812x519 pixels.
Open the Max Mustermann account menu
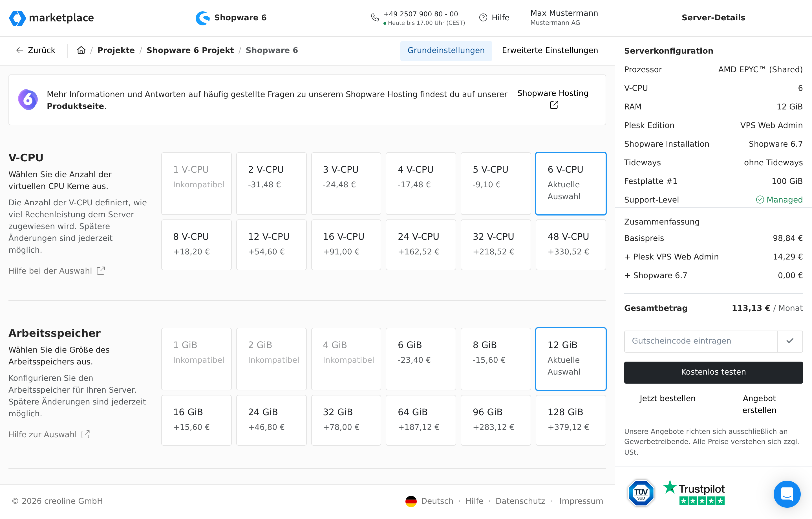coord(564,17)
